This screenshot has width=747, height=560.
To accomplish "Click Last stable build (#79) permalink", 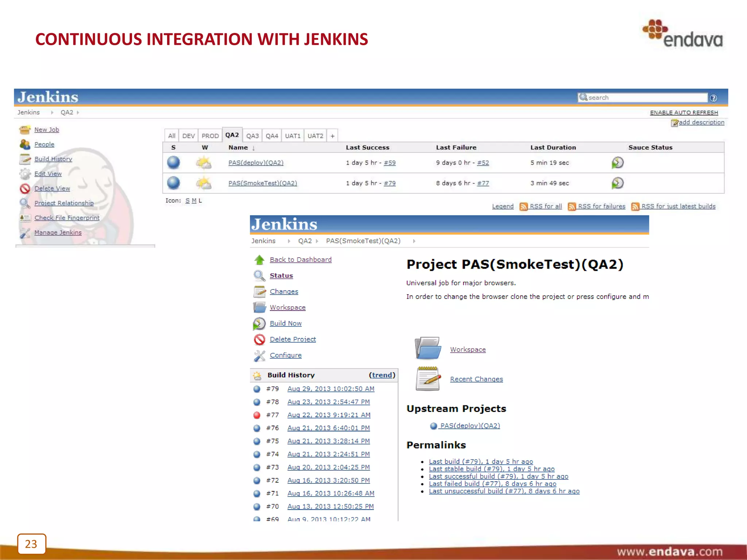I will click(x=492, y=469).
